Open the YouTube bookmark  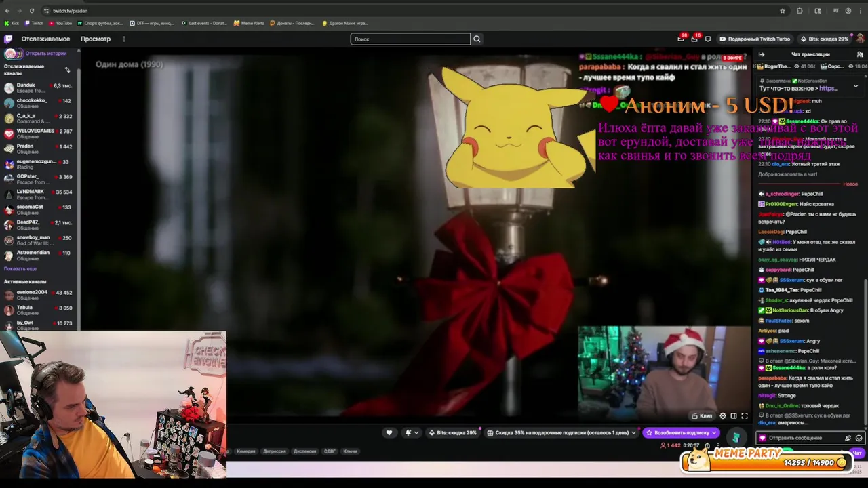60,23
